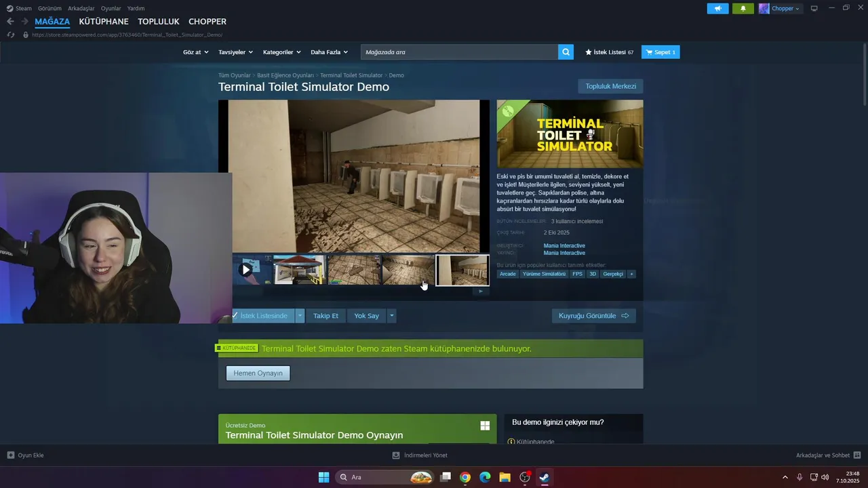Click the Hemen Oynayın button

coord(258,373)
